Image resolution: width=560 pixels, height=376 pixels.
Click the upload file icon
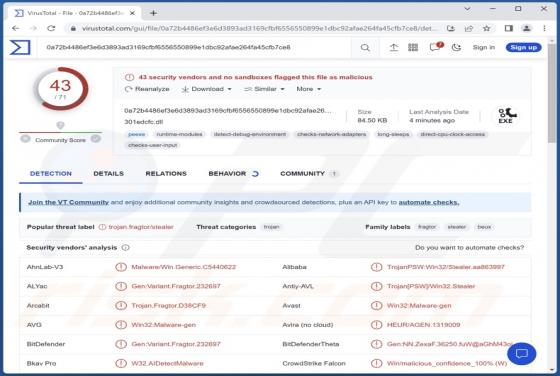click(394, 47)
